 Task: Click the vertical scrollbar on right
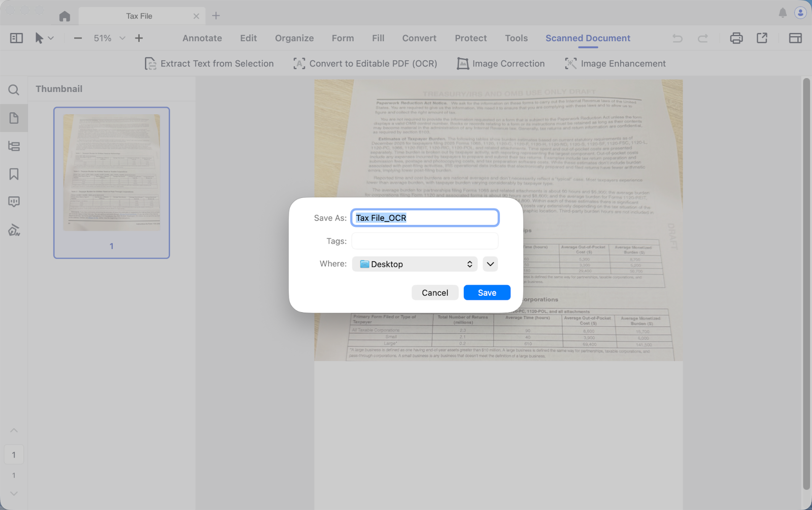[x=806, y=284]
